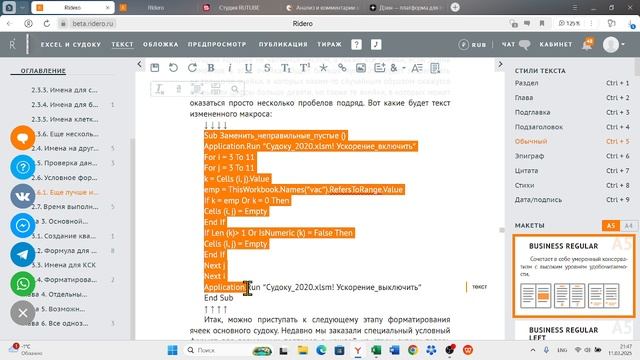Redo the last undone edit
The height and width of the screenshot is (360, 640).
[192, 68]
